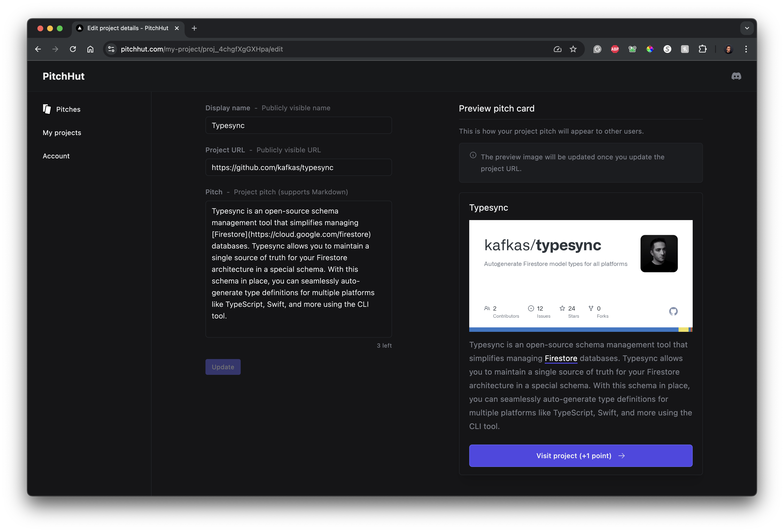784x532 pixels.
Task: Click the kafkas avatar photo in preview
Action: point(659,254)
